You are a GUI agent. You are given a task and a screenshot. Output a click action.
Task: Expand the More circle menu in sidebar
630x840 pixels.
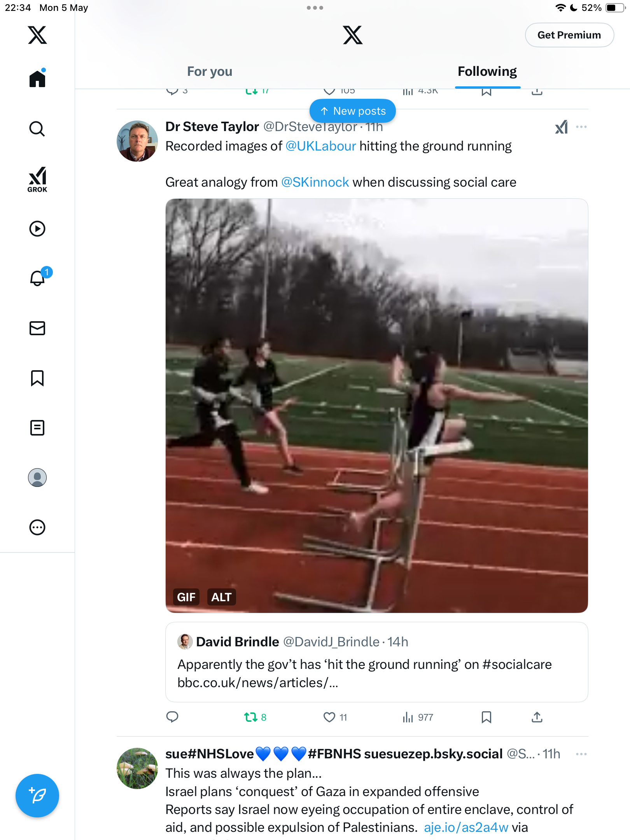37,527
